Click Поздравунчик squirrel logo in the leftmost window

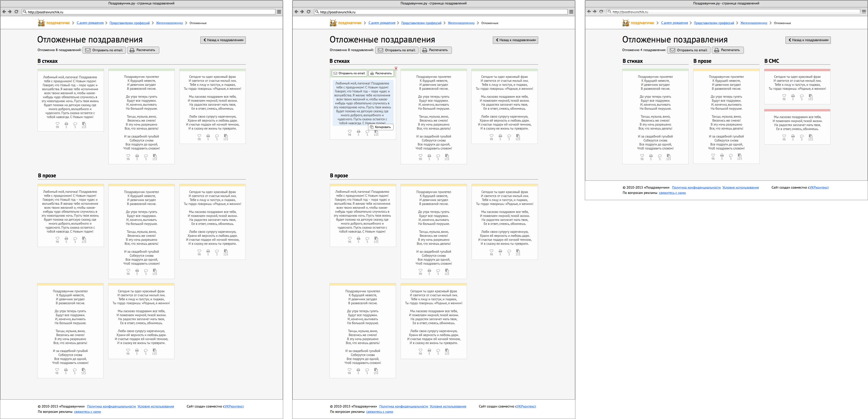point(41,23)
